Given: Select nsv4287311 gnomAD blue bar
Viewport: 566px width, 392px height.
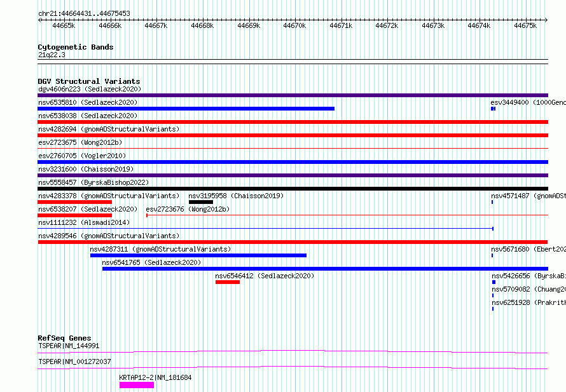Looking at the screenshot, I should pyautogui.click(x=198, y=255).
